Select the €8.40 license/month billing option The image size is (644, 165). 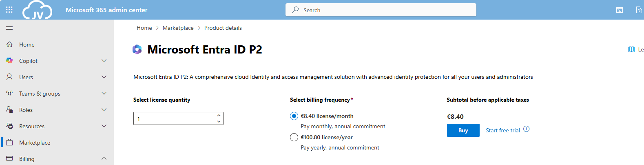click(x=294, y=116)
